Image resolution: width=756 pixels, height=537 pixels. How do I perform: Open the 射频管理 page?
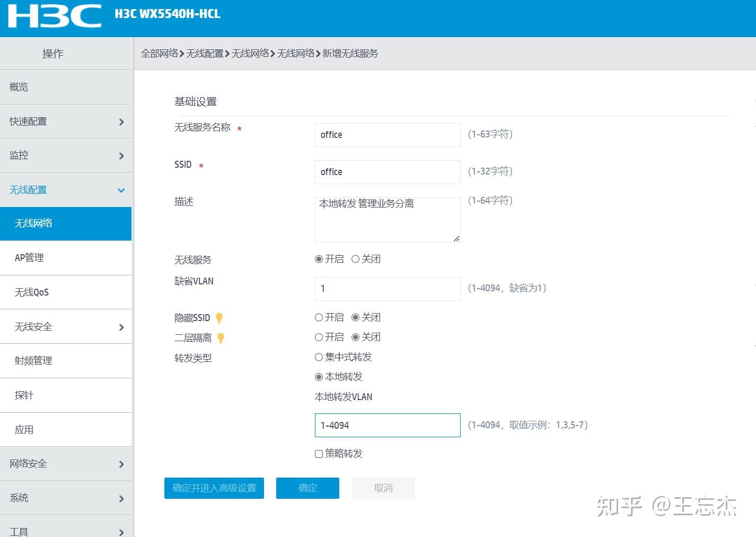pos(66,360)
